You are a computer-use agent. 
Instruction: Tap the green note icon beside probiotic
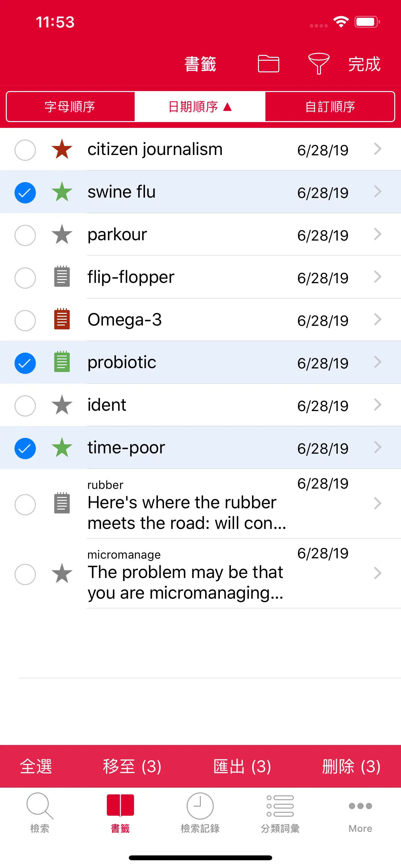pyautogui.click(x=62, y=362)
